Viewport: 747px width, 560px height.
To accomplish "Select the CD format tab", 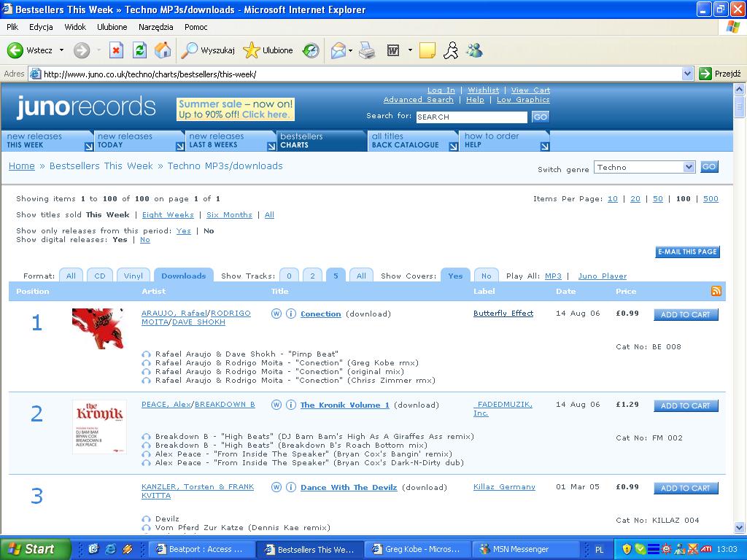I will pyautogui.click(x=99, y=276).
